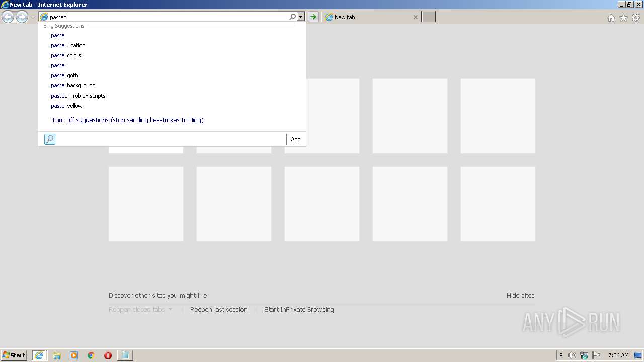This screenshot has width=644, height=362.
Task: Click the Action Center flag tray icon
Action: pos(596,355)
